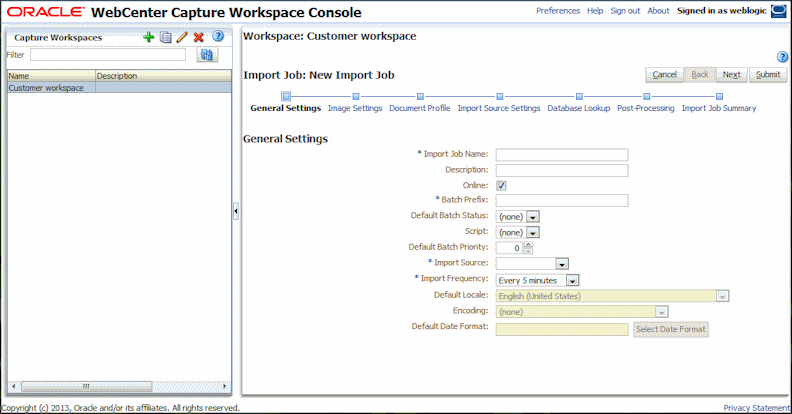Go to the Database Lookup step
The height and width of the screenshot is (414, 792).
click(x=579, y=108)
